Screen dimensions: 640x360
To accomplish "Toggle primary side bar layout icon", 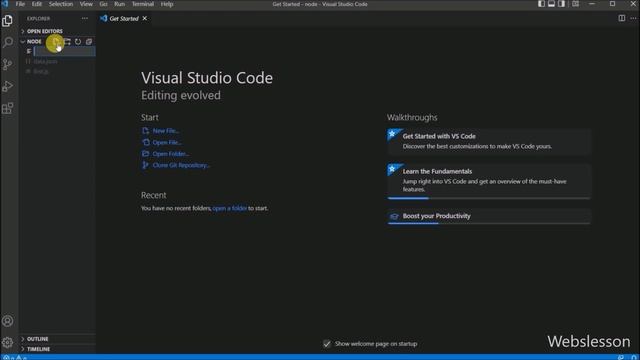I will coord(541,4).
